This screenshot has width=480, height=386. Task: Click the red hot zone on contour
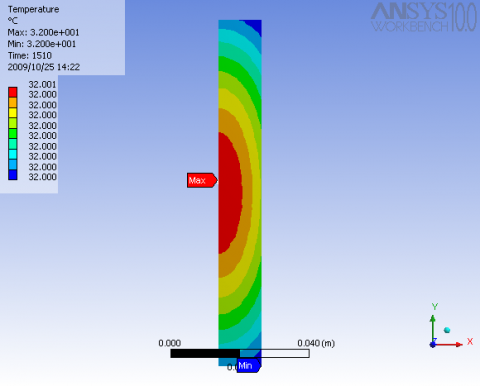pos(229,193)
